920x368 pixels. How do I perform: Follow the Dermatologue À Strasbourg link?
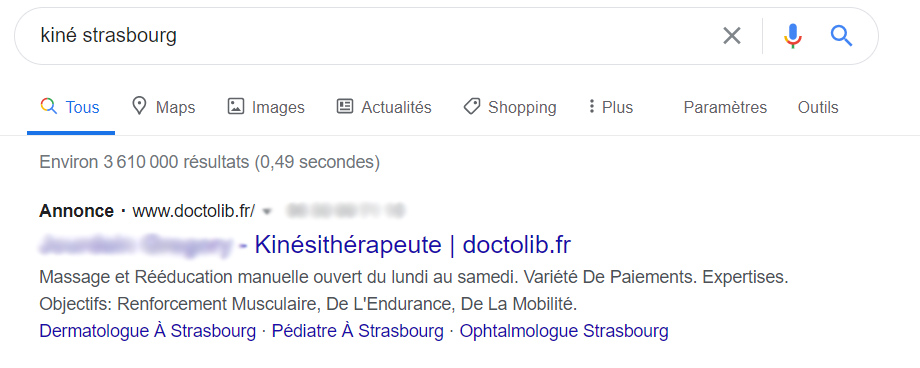pos(148,331)
